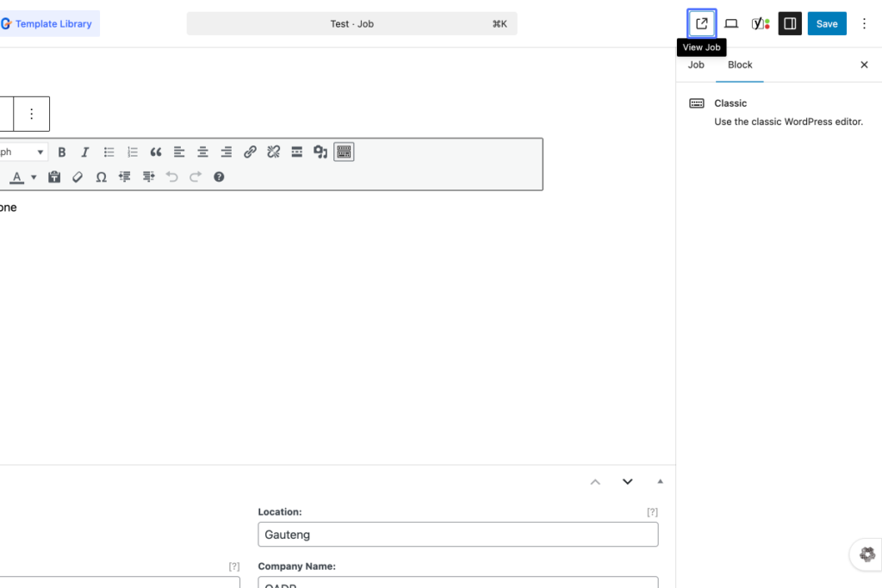Switch to the Block tab
Image resolution: width=882 pixels, height=588 pixels.
pos(740,65)
